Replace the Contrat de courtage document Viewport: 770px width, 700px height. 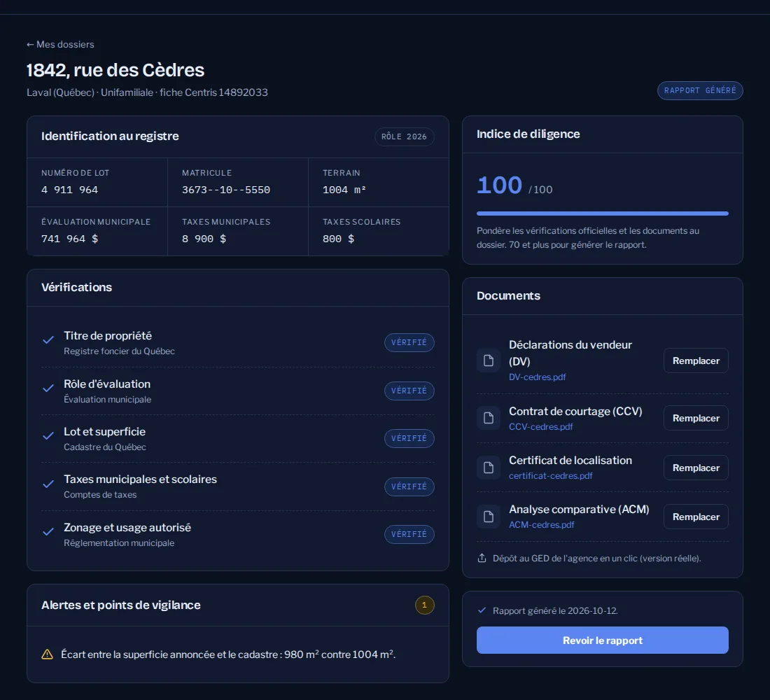[696, 418]
